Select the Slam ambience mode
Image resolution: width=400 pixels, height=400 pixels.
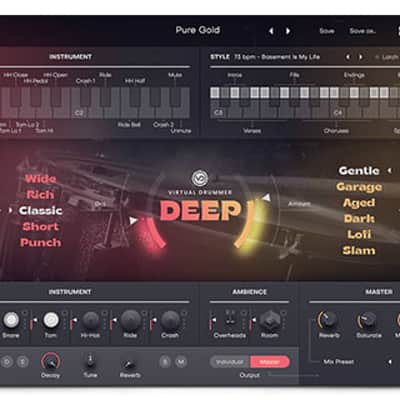pyautogui.click(x=359, y=251)
